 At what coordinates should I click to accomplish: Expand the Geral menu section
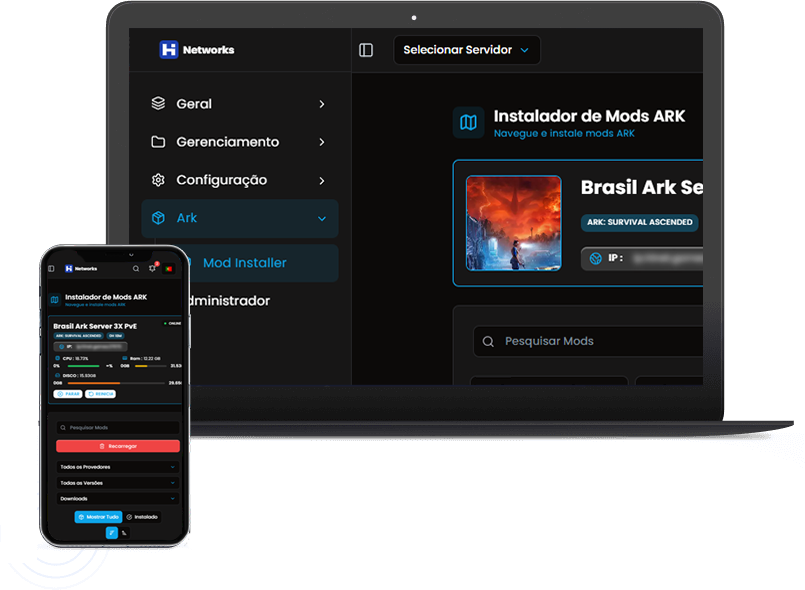[x=239, y=104]
